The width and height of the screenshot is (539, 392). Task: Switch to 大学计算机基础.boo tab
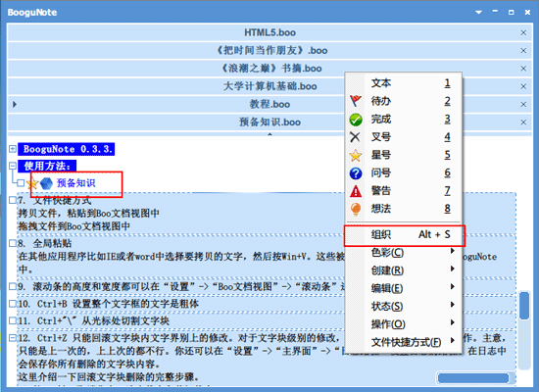click(x=269, y=86)
